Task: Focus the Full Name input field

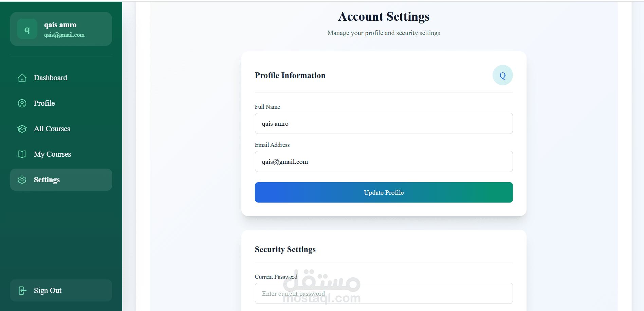Action: tap(384, 123)
